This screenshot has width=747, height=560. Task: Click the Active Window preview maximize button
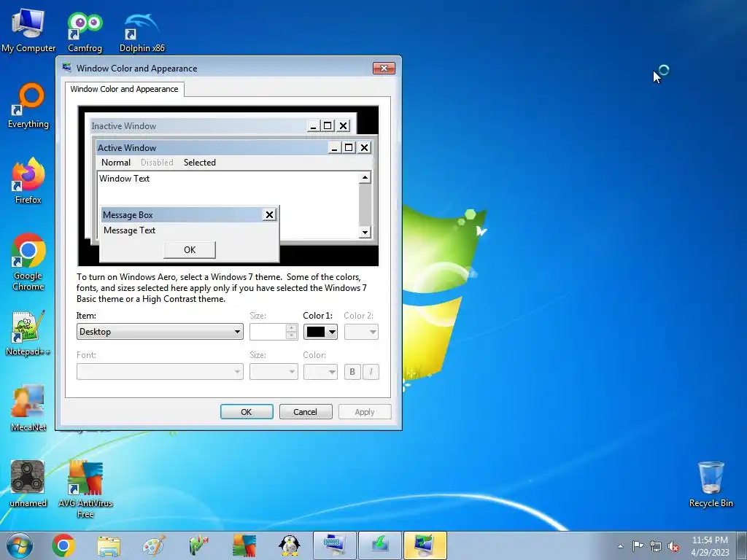pyautogui.click(x=349, y=147)
